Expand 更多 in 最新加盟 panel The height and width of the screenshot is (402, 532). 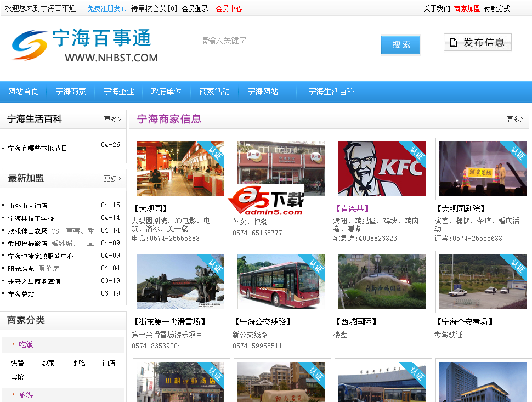point(112,178)
